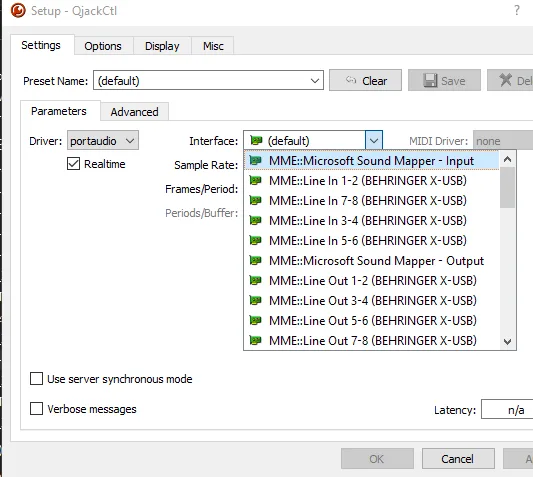This screenshot has width=533, height=477.
Task: Click sound card icon beside Sound Mapper - Output
Action: (255, 260)
